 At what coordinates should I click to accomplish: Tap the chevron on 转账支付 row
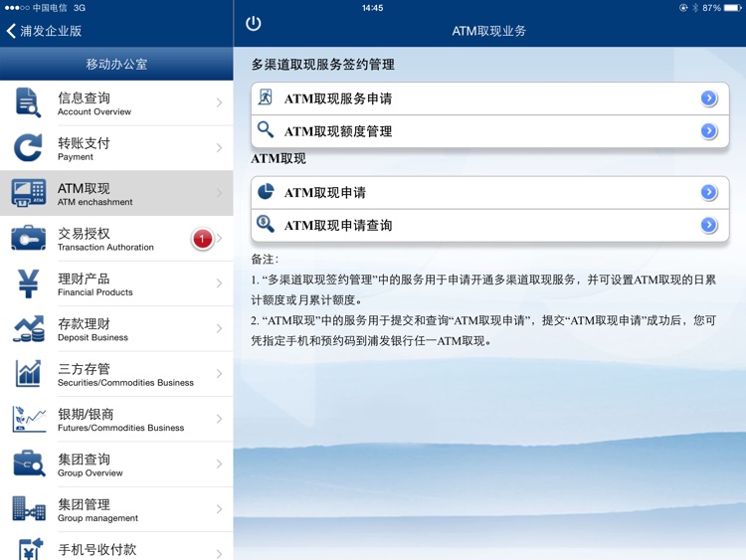pyautogui.click(x=219, y=148)
